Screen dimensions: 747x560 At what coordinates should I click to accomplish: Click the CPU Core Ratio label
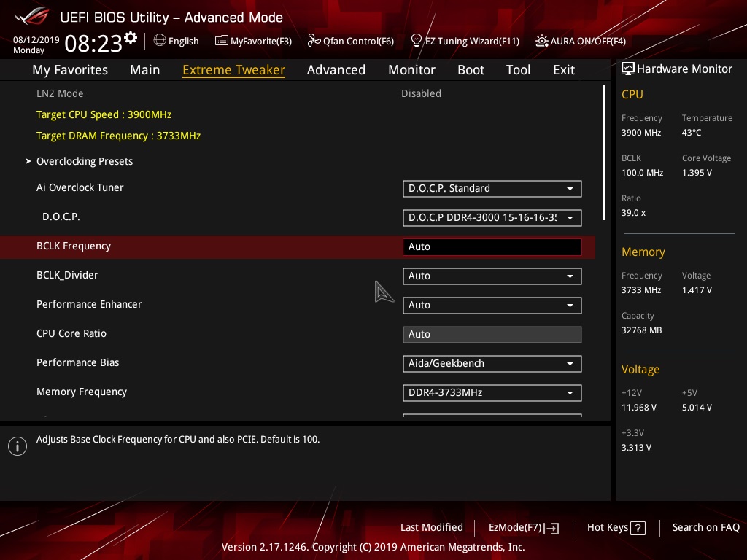click(x=71, y=333)
